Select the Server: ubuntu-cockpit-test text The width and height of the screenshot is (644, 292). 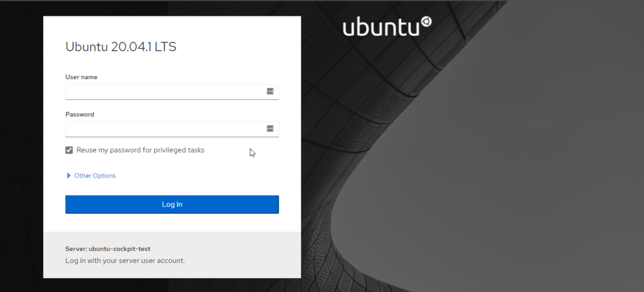point(108,249)
